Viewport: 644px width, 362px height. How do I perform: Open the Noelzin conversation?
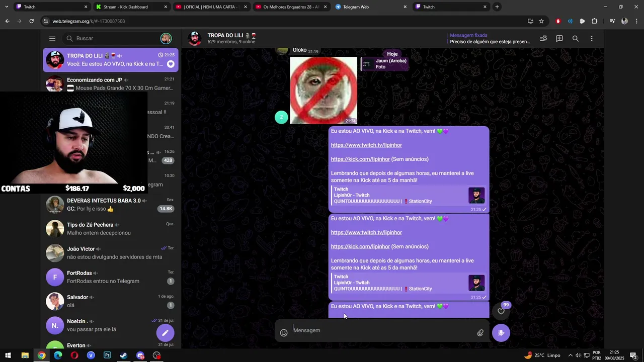[110, 325]
